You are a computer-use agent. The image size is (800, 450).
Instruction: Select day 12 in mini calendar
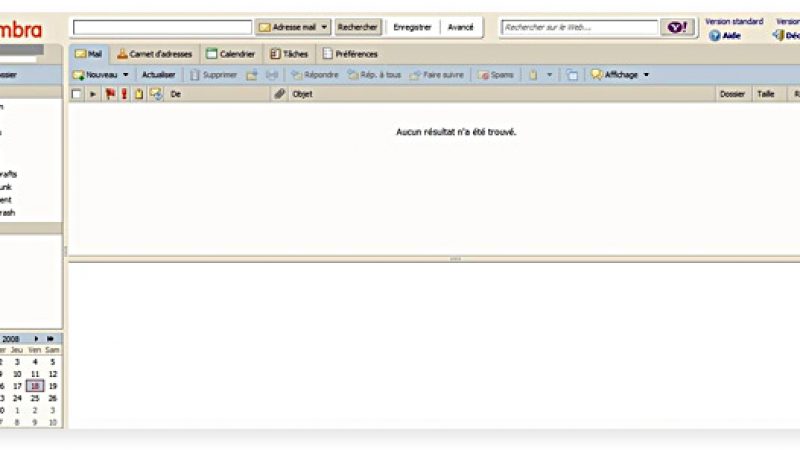coord(53,374)
